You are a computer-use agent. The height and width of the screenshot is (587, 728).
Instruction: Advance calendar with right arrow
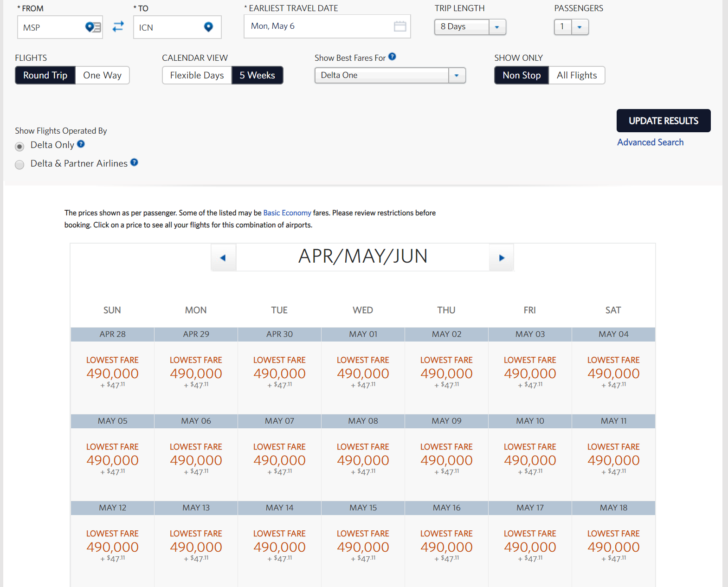[502, 258]
